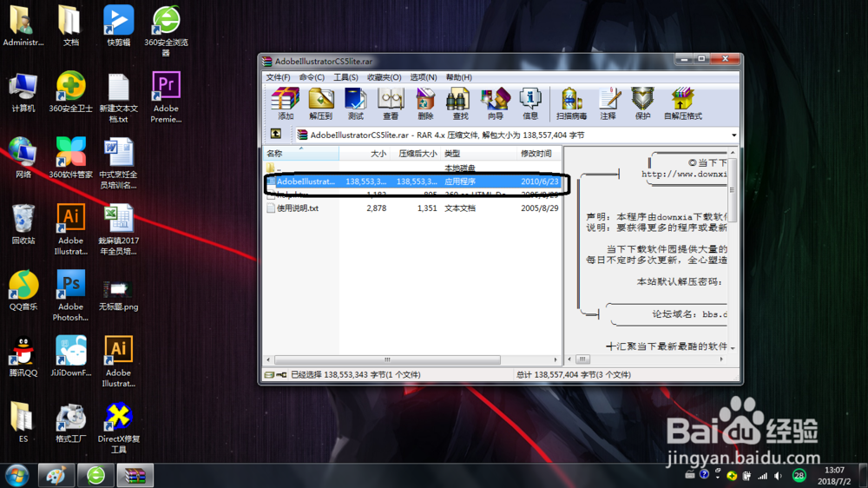Open JiJiDownF... desktop shortcut

[x=70, y=356]
